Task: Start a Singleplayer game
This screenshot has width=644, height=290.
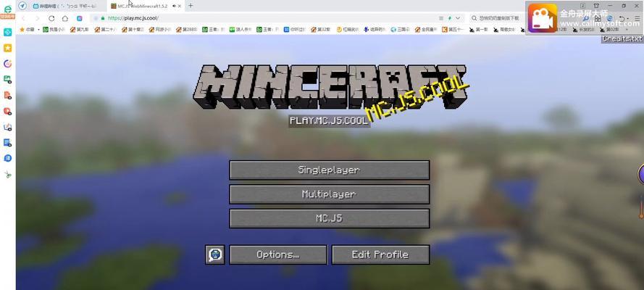Action: coord(330,170)
